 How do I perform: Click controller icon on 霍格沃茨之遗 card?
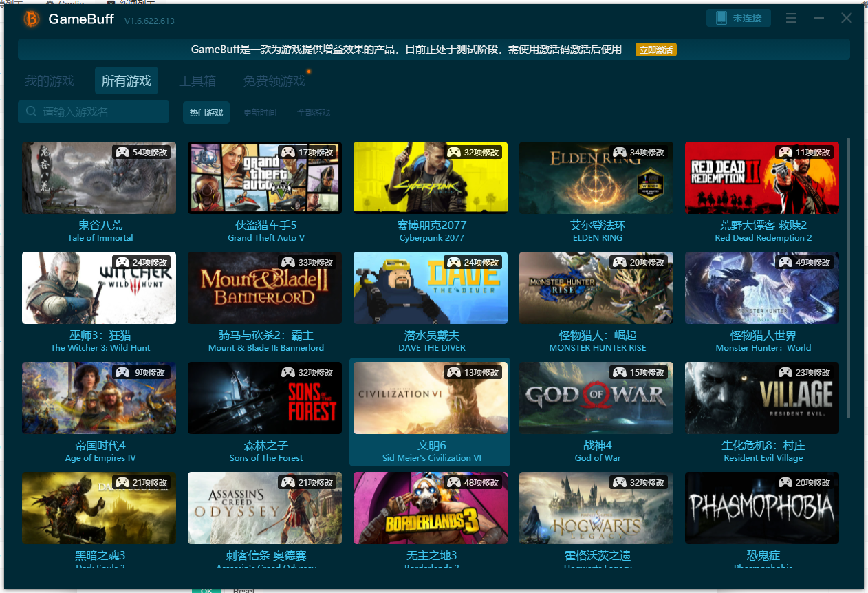(x=619, y=482)
